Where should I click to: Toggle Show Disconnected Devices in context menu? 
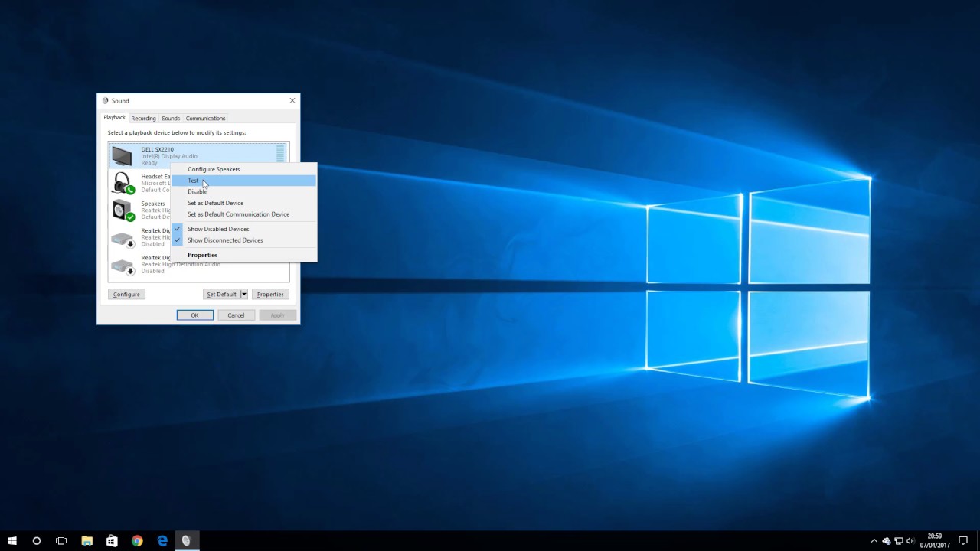tap(243, 240)
